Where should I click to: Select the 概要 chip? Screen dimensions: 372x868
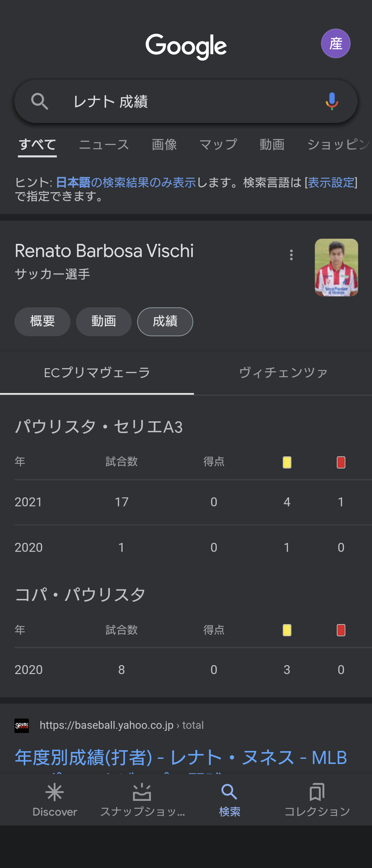coord(42,321)
